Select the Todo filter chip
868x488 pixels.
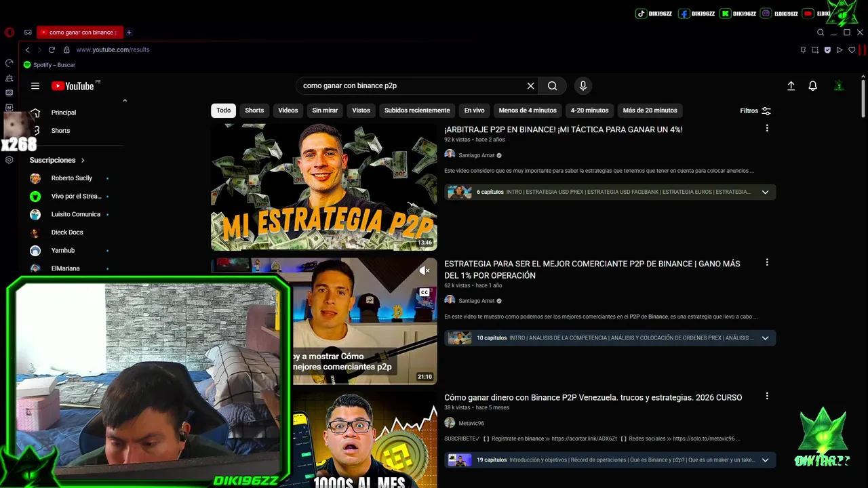[224, 110]
